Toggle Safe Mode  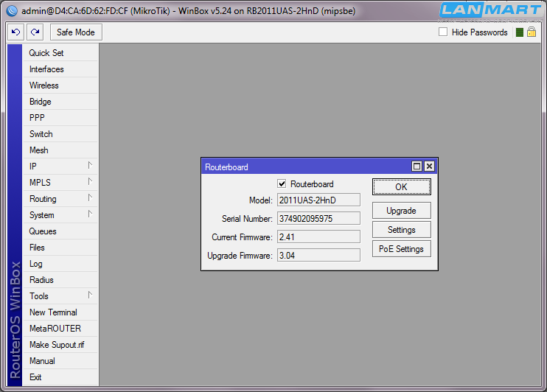(x=76, y=32)
